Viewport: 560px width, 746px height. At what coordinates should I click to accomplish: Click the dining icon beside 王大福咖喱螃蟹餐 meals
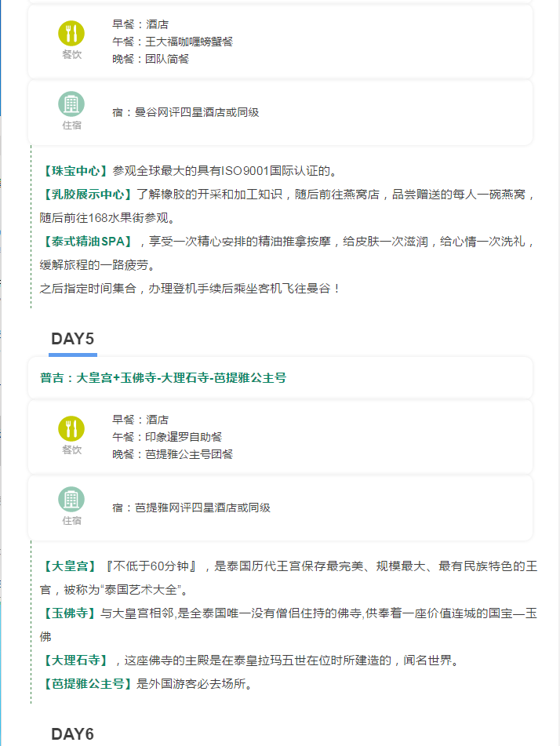click(x=71, y=33)
